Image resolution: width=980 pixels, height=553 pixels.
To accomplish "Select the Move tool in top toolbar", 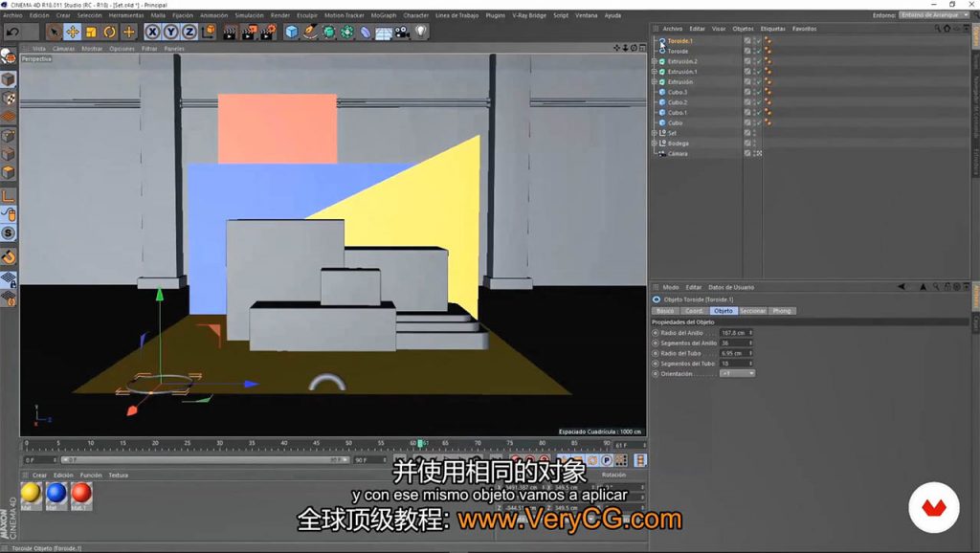I will (72, 32).
